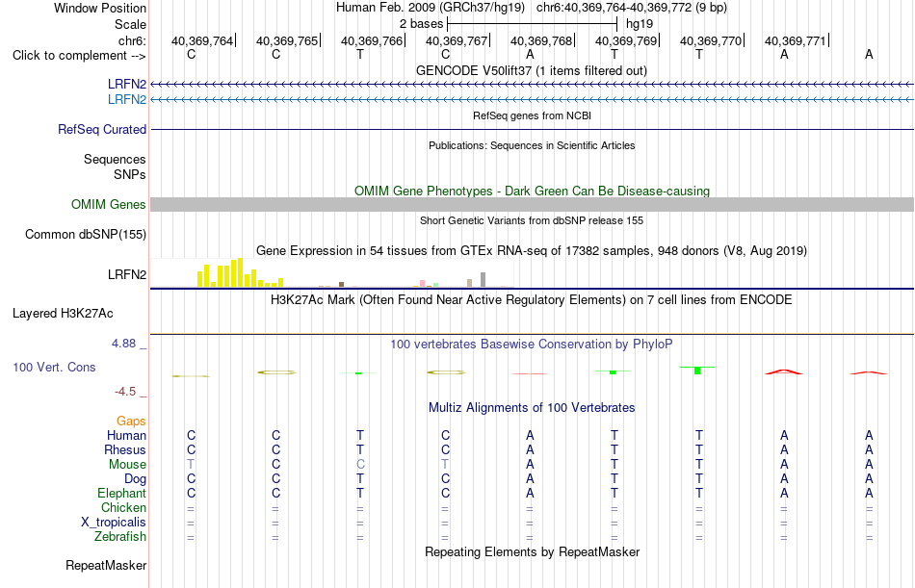The width and height of the screenshot is (915, 588).
Task: Click the GTEx Gene Expression track title
Action: click(x=532, y=251)
